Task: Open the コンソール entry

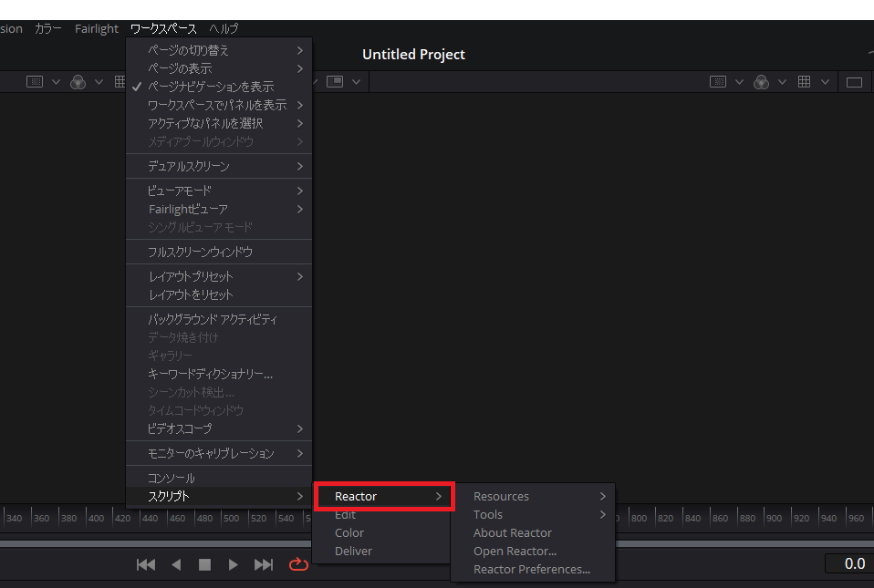Action: click(x=219, y=478)
